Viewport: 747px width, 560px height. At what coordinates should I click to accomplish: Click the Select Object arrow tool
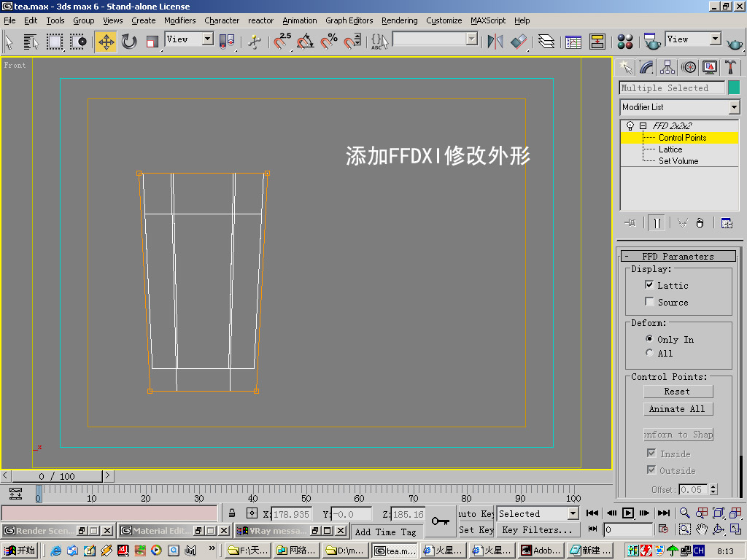pos(9,42)
